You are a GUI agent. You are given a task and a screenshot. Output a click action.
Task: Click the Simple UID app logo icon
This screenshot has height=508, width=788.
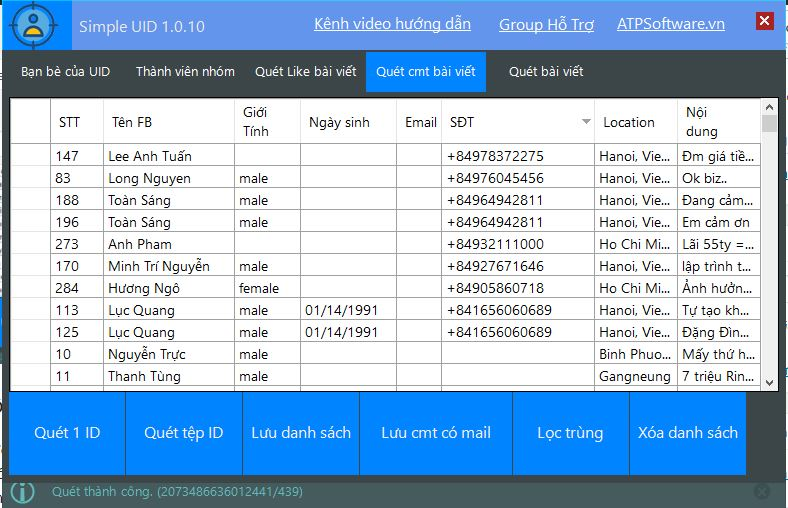coord(36,26)
